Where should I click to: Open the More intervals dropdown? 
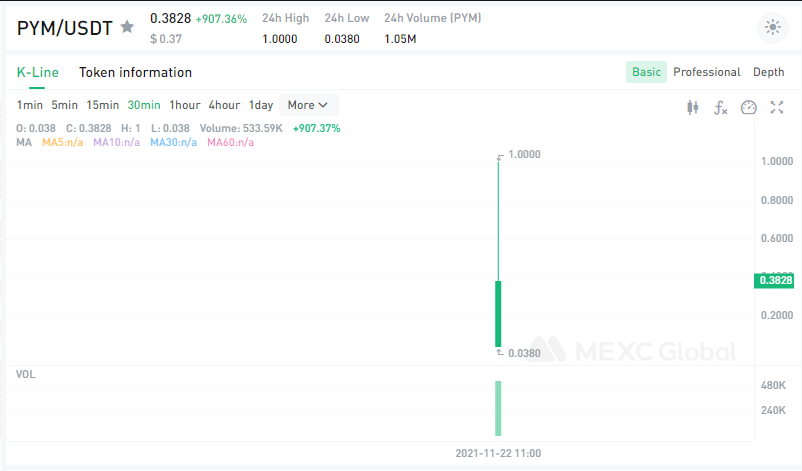point(308,105)
